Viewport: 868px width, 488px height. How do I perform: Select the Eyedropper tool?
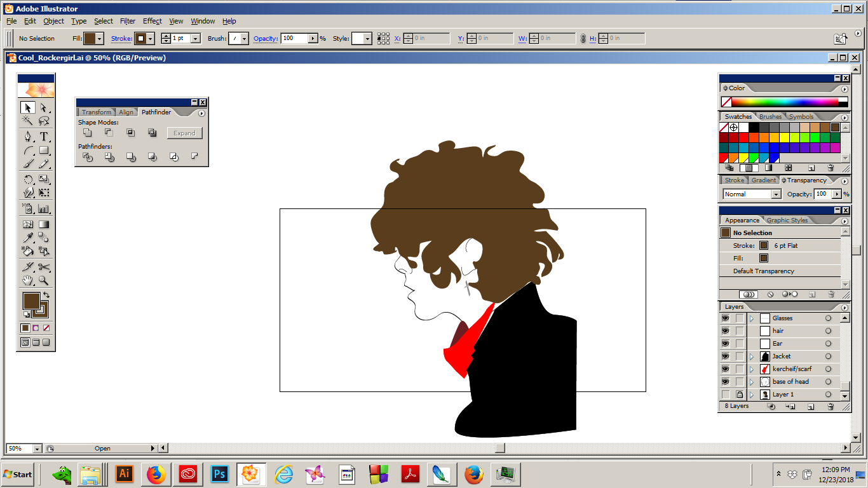tap(28, 238)
